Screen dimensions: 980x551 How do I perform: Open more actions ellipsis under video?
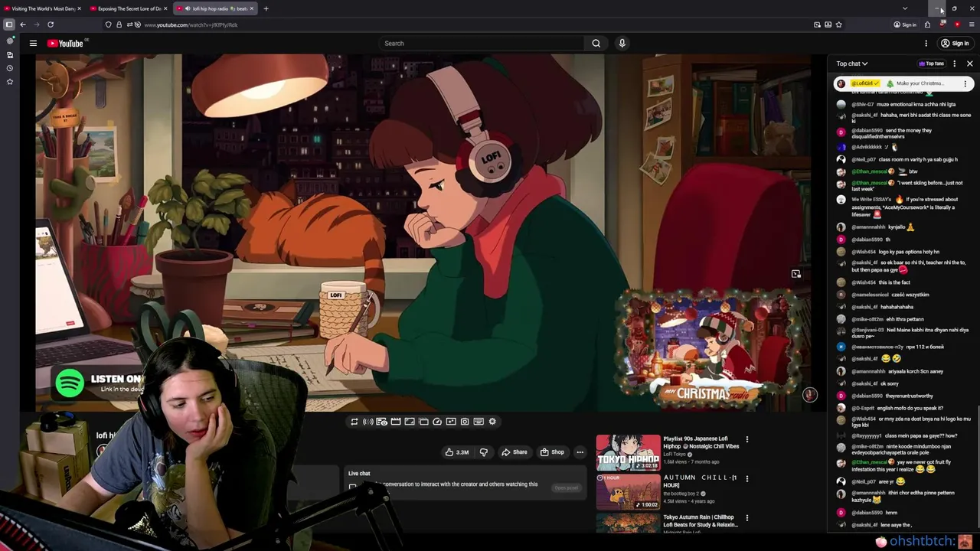(x=580, y=452)
